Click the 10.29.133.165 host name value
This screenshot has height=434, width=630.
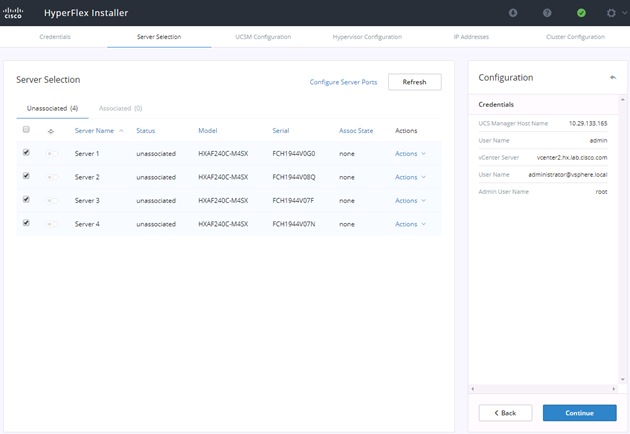[588, 123]
